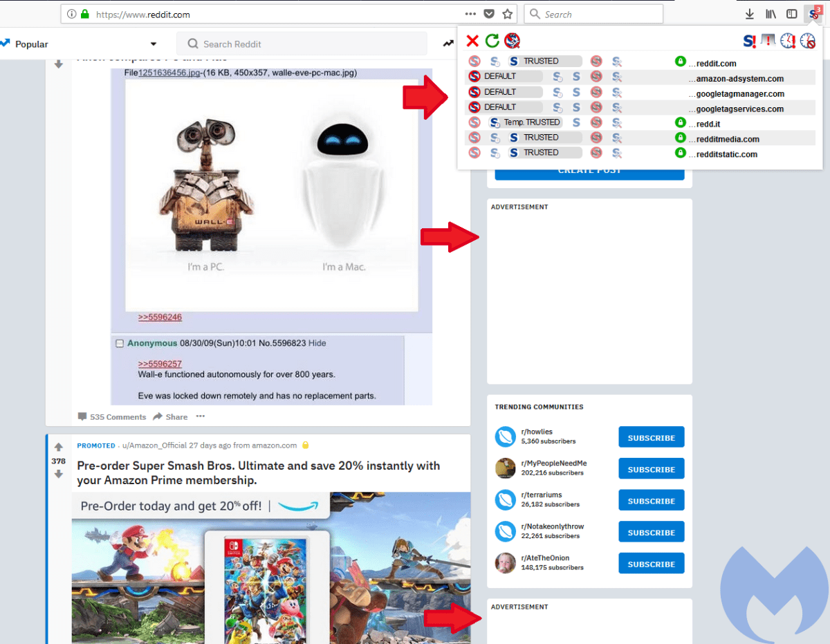Open NoScript options icon beside reload
Viewport: 830px width, 644px height.
point(512,41)
